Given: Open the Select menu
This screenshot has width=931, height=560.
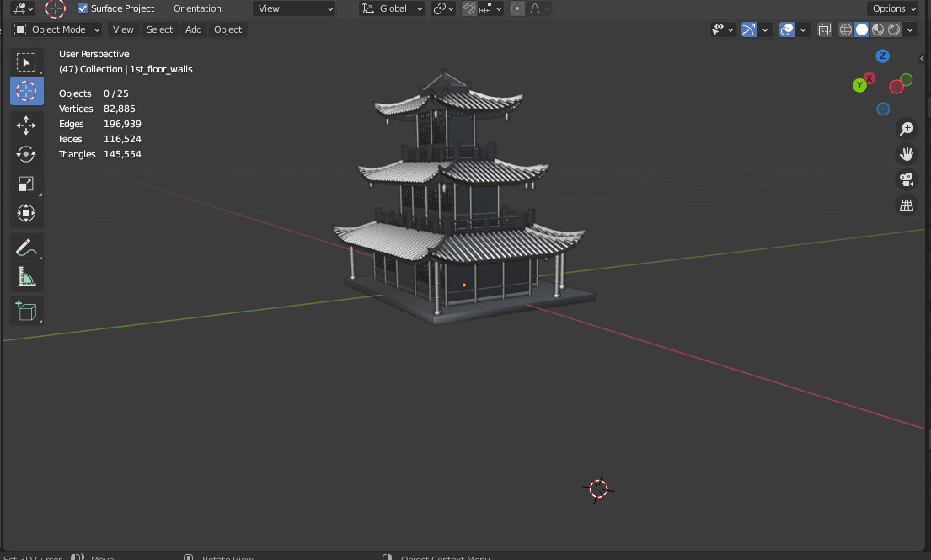Looking at the screenshot, I should (x=160, y=29).
